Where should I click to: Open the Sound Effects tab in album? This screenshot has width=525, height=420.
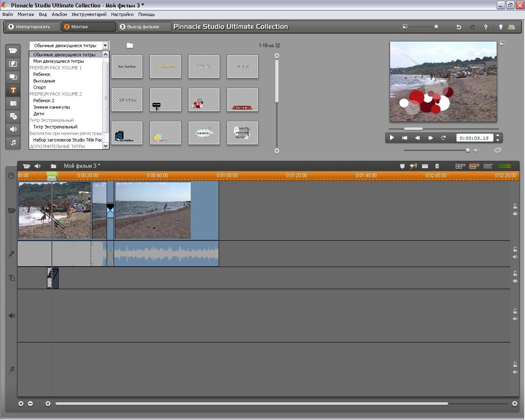13,130
